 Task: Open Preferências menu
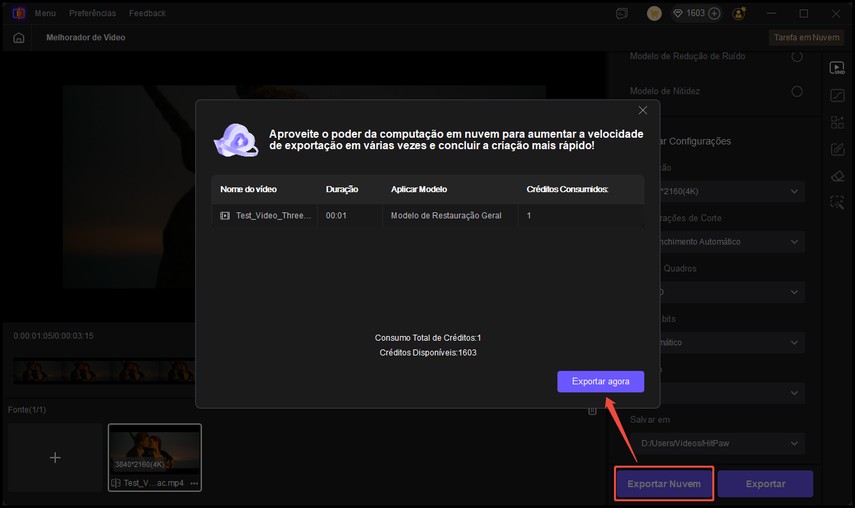point(92,13)
